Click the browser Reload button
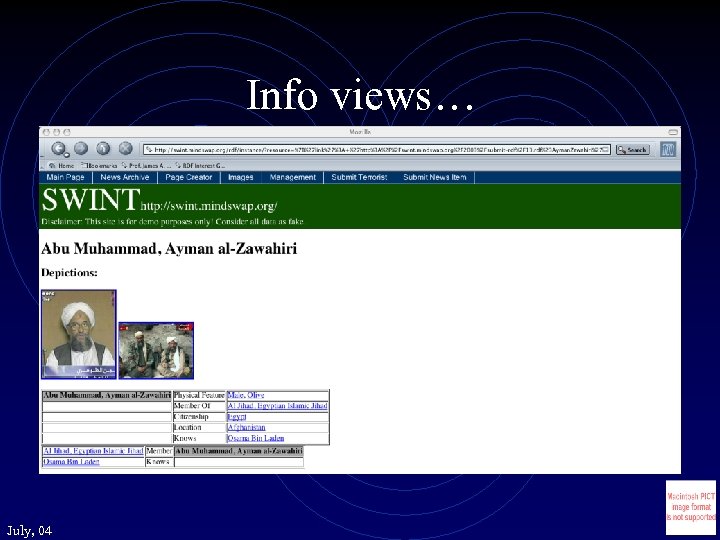 103,148
